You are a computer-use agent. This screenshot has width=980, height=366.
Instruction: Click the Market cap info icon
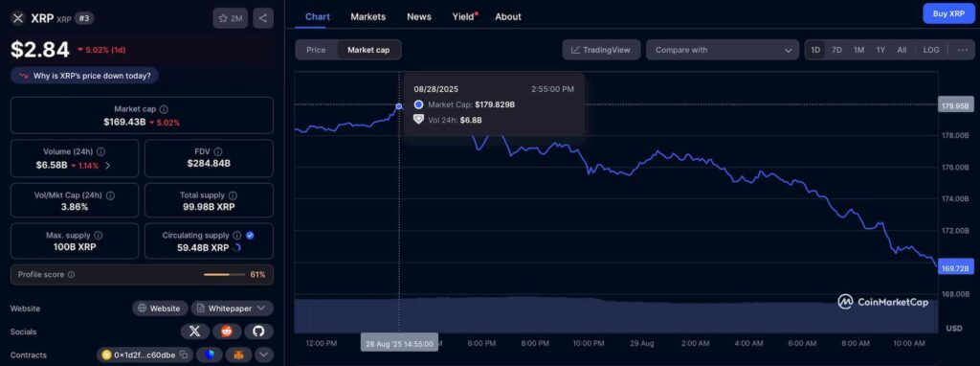(x=163, y=109)
